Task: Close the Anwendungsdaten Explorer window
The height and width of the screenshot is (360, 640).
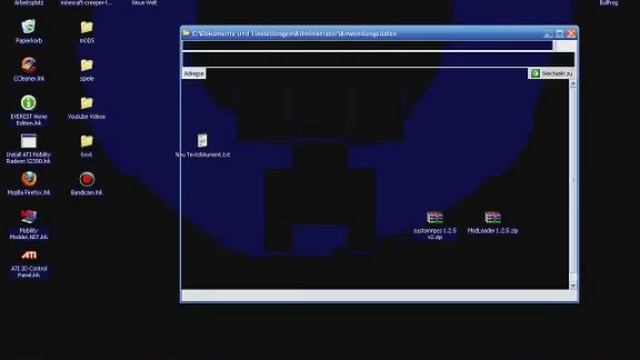Action: tap(571, 33)
